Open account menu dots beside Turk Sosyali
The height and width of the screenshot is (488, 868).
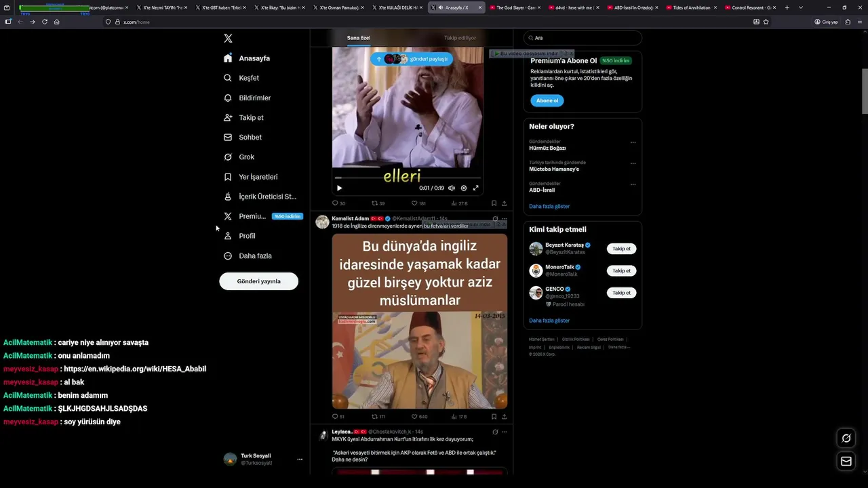tap(300, 460)
